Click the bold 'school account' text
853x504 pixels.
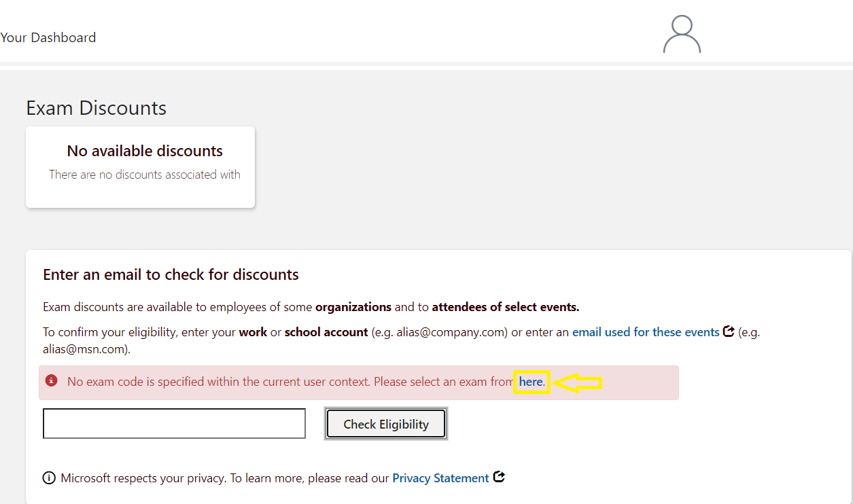pyautogui.click(x=326, y=332)
